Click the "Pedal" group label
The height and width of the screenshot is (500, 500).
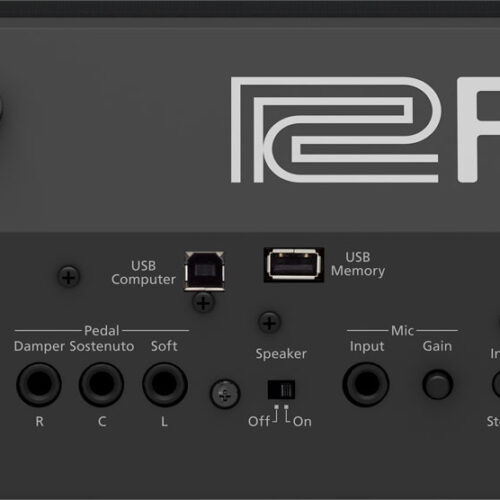tap(102, 331)
